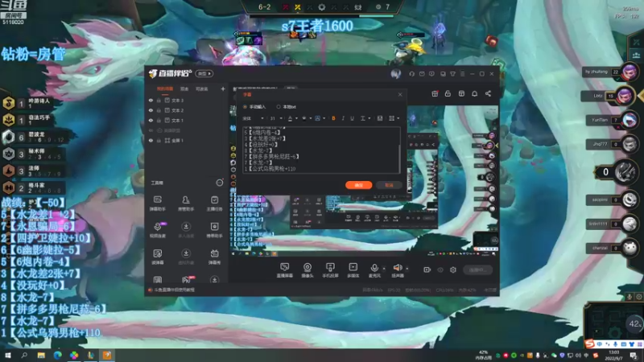Confirm the subtitle dialog with orange button
Screen dimensions: 644x362
[359, 185]
